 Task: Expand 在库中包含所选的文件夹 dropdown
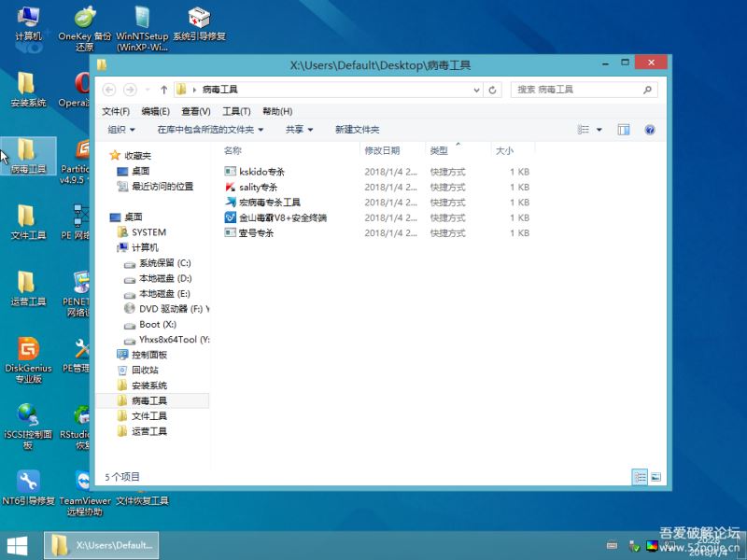tap(210, 130)
